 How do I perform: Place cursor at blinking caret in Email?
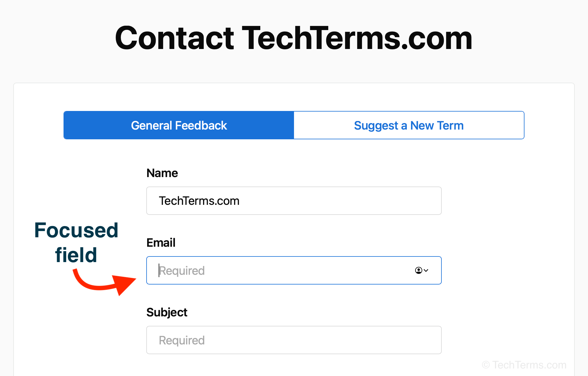point(159,270)
